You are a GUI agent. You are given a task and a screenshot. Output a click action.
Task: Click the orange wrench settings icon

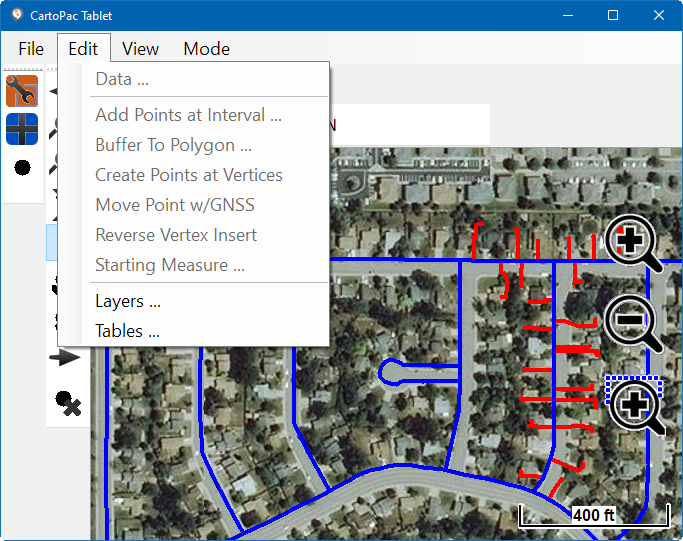click(22, 92)
